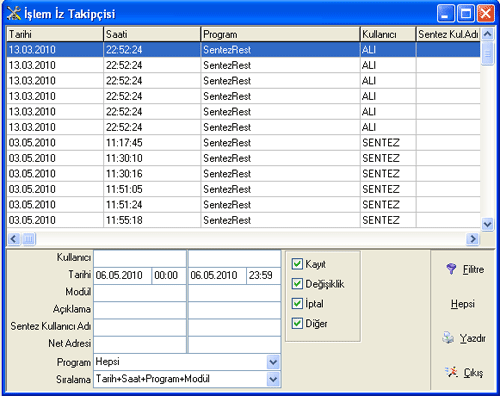The height and width of the screenshot is (396, 500).
Task: Click the horizontal scrollbar right arrow
Action: click(473, 239)
